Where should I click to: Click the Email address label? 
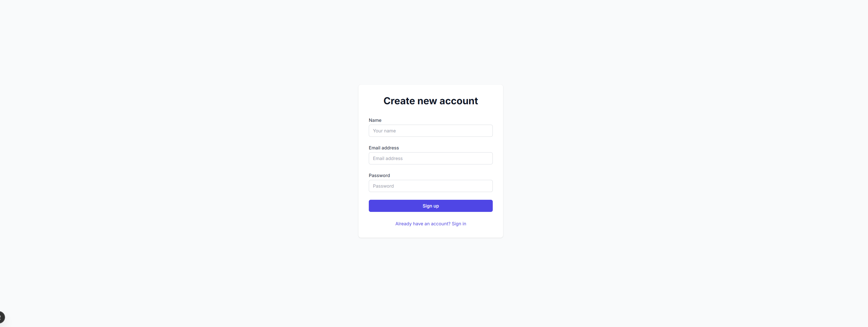tap(384, 148)
